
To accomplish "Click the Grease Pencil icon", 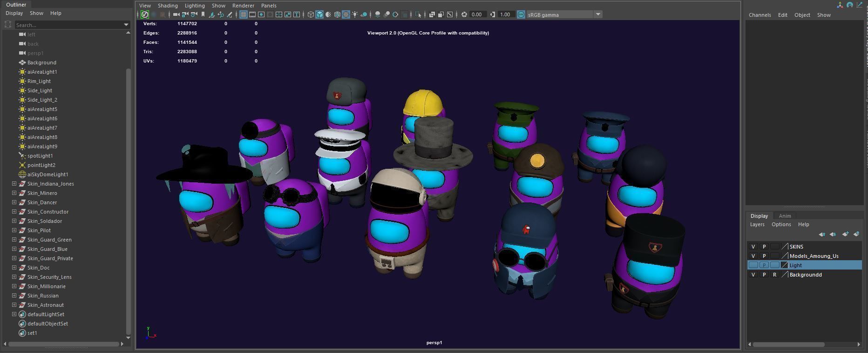I will click(230, 14).
